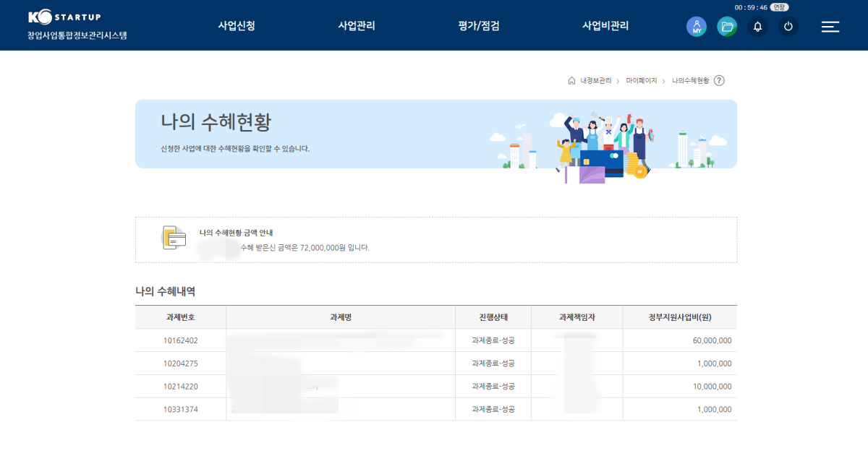Select project number 10162402 in the table
Screen dimensions: 868x456
click(179, 340)
